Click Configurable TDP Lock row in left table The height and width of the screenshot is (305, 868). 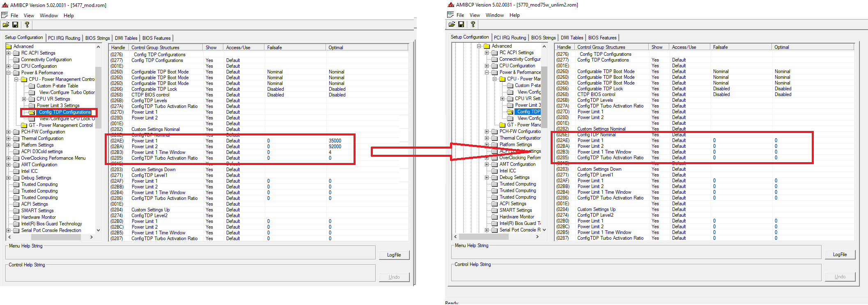[x=259, y=89]
